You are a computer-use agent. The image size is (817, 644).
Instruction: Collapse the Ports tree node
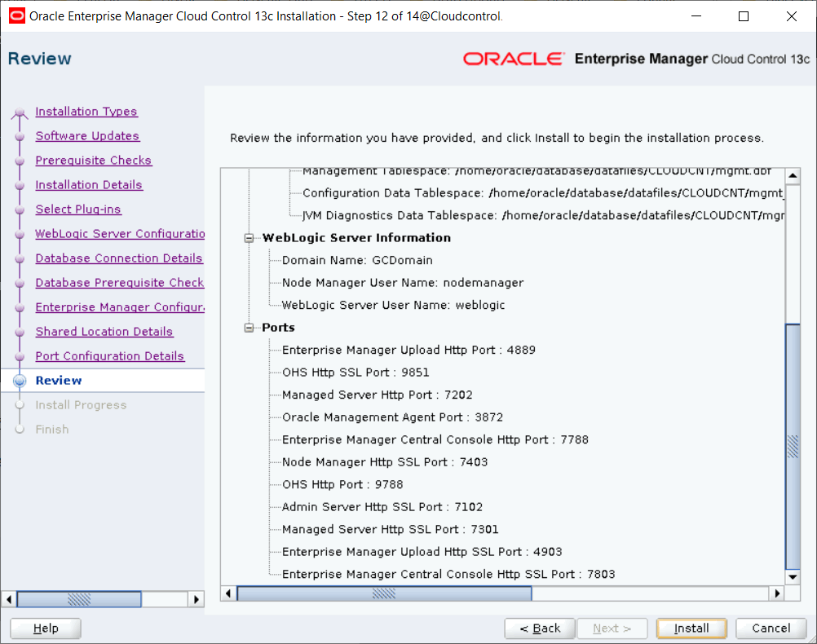click(249, 328)
